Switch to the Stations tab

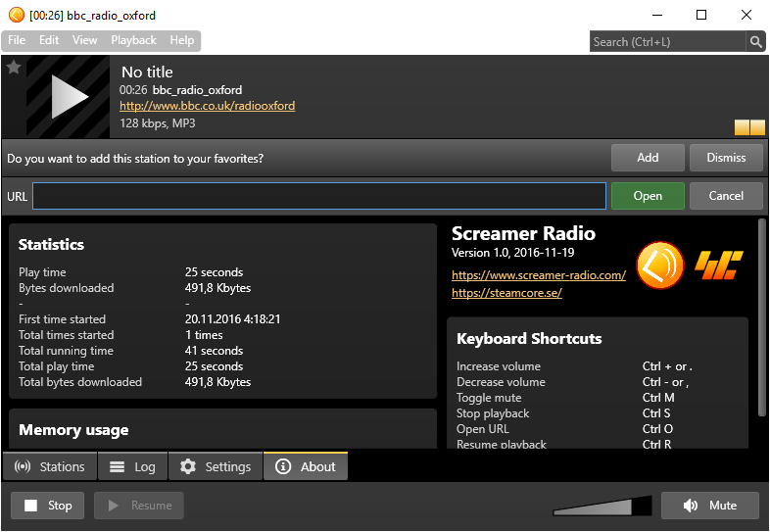(50, 466)
